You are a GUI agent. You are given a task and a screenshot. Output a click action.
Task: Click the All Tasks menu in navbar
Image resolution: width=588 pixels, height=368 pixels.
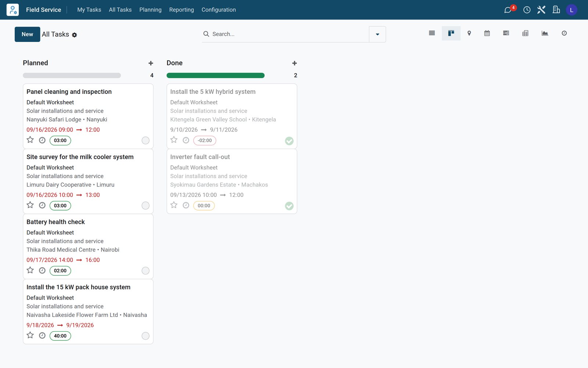(120, 10)
